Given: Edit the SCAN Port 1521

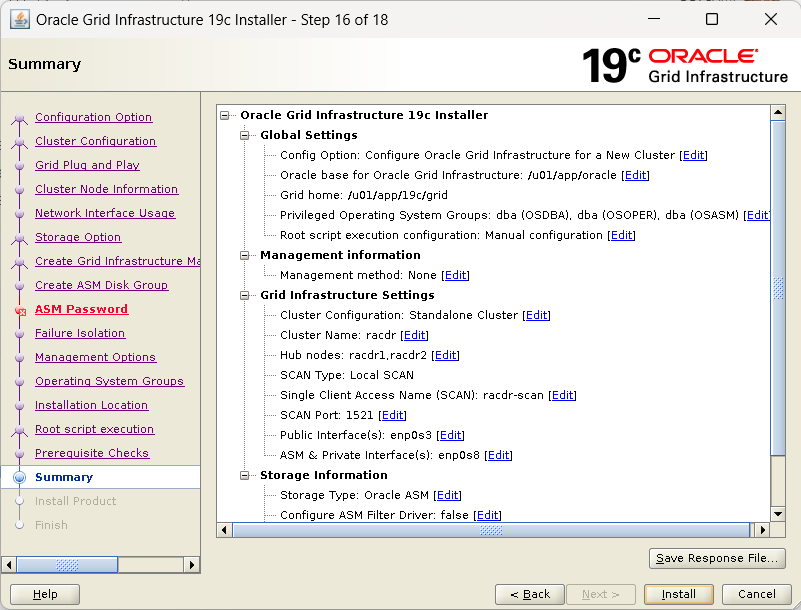Looking at the screenshot, I should (x=392, y=415).
